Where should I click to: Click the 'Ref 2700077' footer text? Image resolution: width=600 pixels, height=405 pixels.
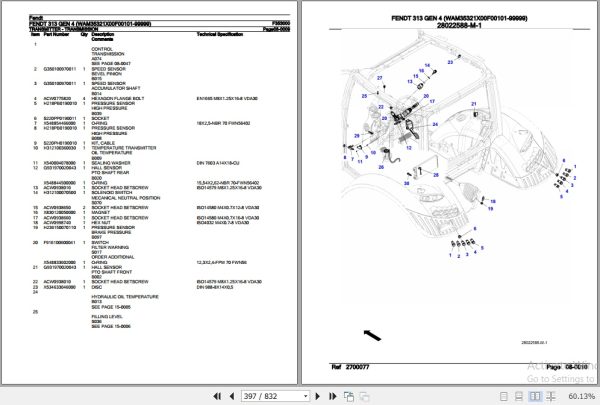tap(350, 367)
